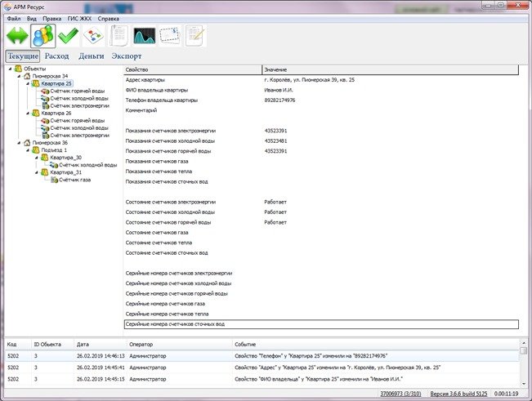Open the Файл menu

click(x=14, y=17)
